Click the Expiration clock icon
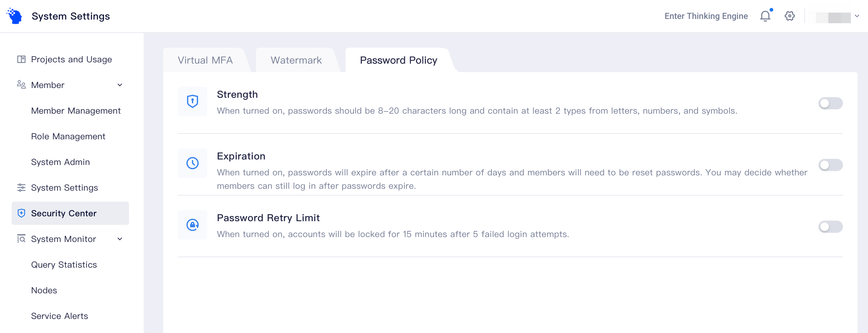The height and width of the screenshot is (333, 868). [x=193, y=163]
